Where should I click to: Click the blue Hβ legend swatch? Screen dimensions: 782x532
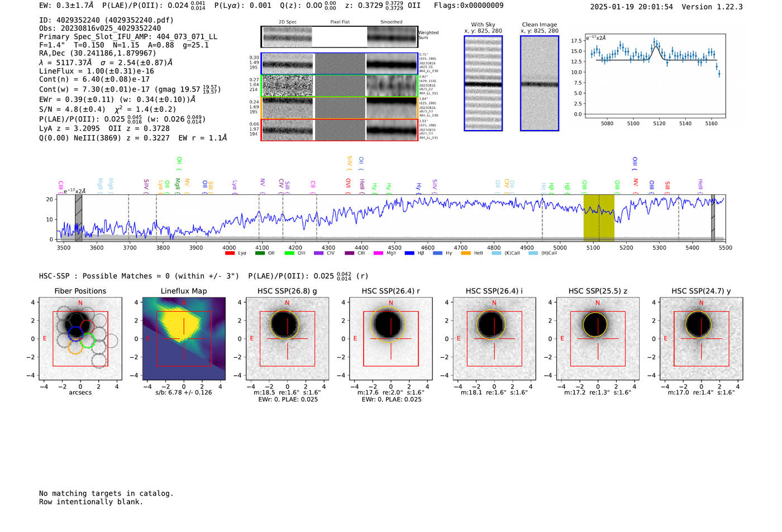click(x=409, y=253)
